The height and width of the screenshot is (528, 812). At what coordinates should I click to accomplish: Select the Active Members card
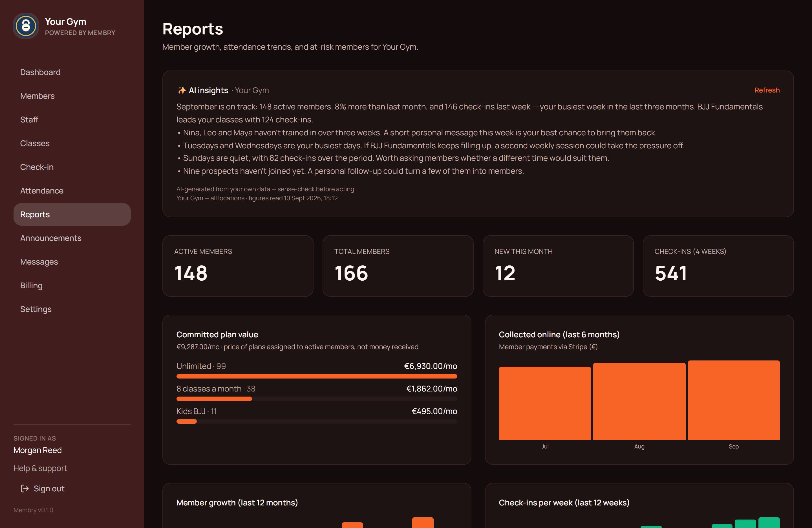click(x=238, y=266)
